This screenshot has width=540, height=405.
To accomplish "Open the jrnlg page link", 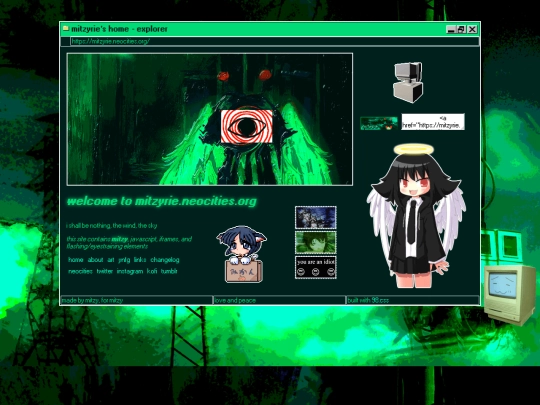I will [x=124, y=260].
